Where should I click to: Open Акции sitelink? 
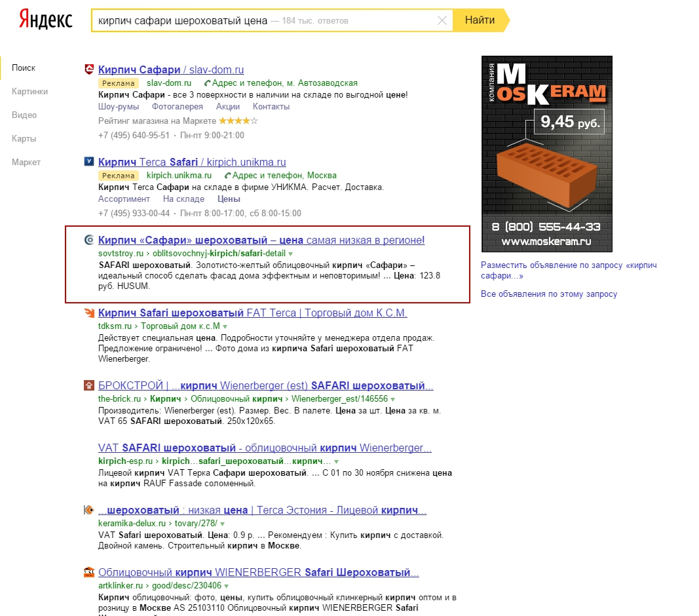coord(228,107)
